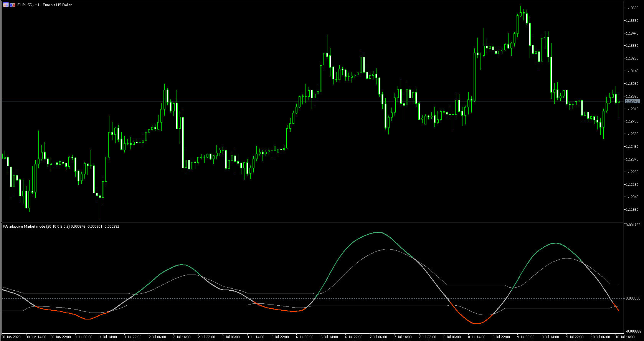Click the 1.12480 price scale label
Viewport: 644px width, 341px height.
(x=632, y=147)
